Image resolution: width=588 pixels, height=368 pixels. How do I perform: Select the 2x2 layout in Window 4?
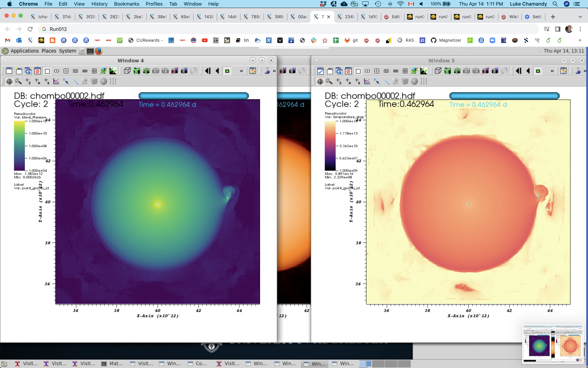(66, 71)
